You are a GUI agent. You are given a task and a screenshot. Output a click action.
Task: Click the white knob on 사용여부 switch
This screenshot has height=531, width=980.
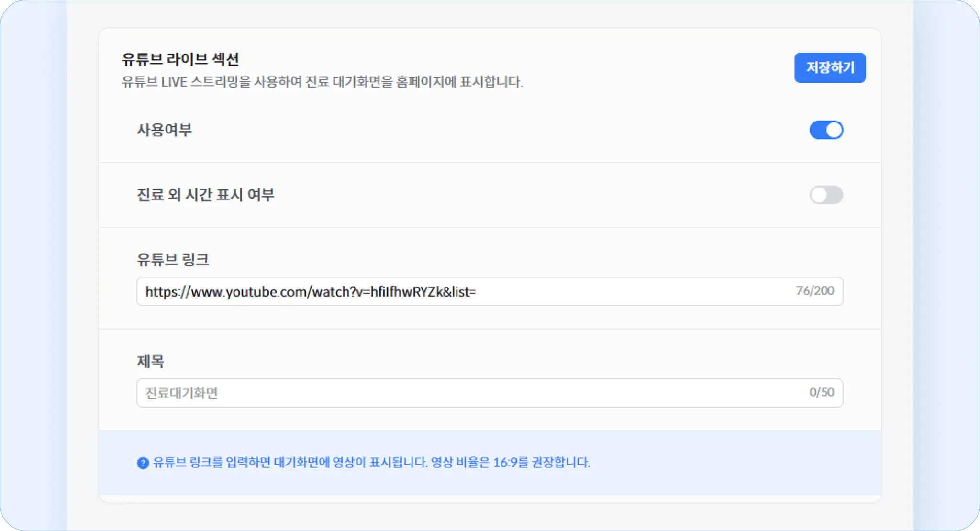(834, 130)
